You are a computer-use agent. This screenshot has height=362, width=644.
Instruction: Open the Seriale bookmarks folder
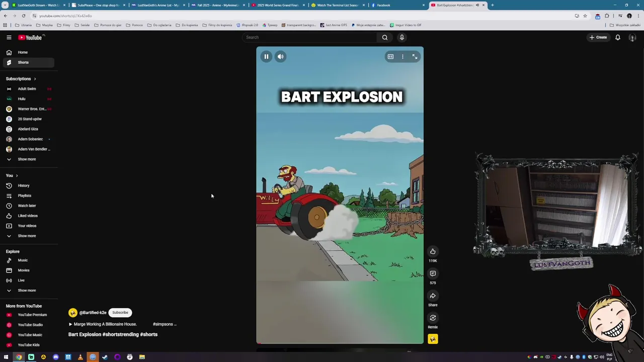coord(82,25)
